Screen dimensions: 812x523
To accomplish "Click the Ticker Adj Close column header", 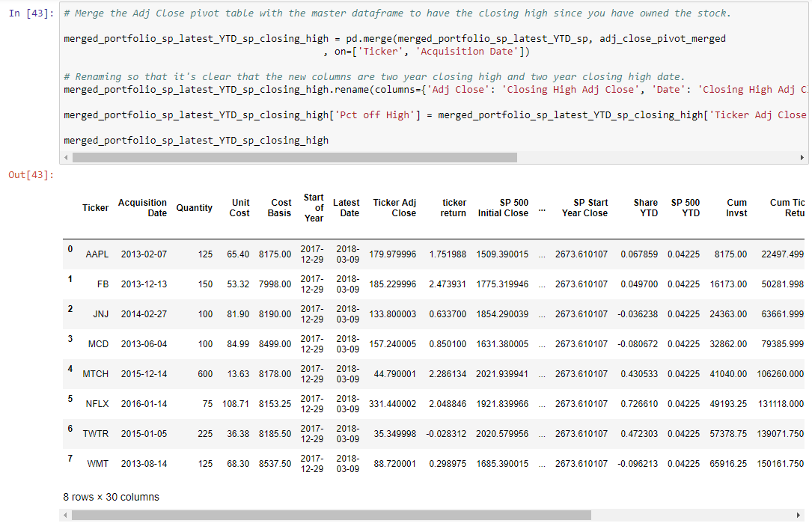I will [394, 208].
